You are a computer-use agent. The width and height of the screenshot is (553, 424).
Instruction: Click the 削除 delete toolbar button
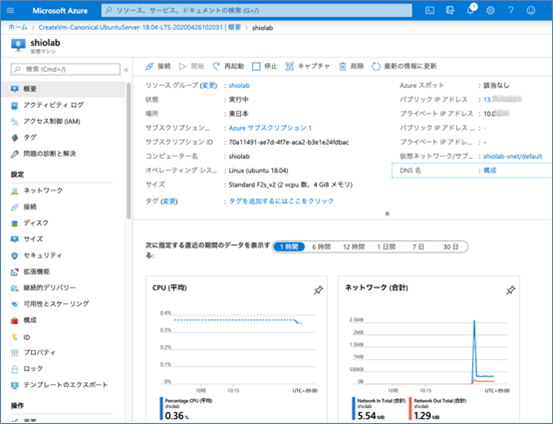click(x=351, y=66)
